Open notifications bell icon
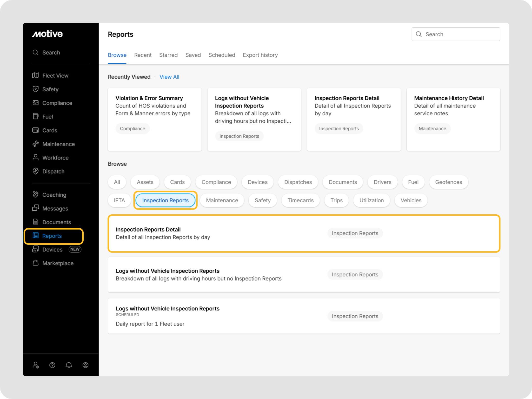The height and width of the screenshot is (399, 532). click(69, 365)
